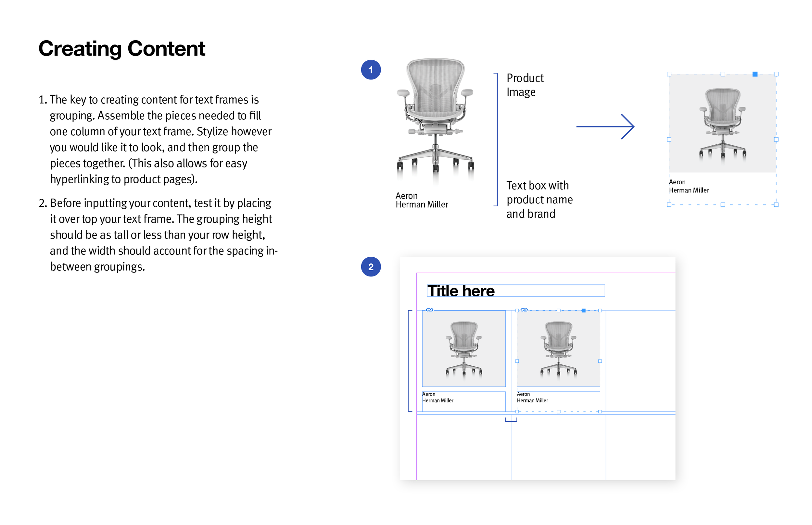Select the blue numbered badge 2
Screen dimensions: 812x525
point(371,267)
